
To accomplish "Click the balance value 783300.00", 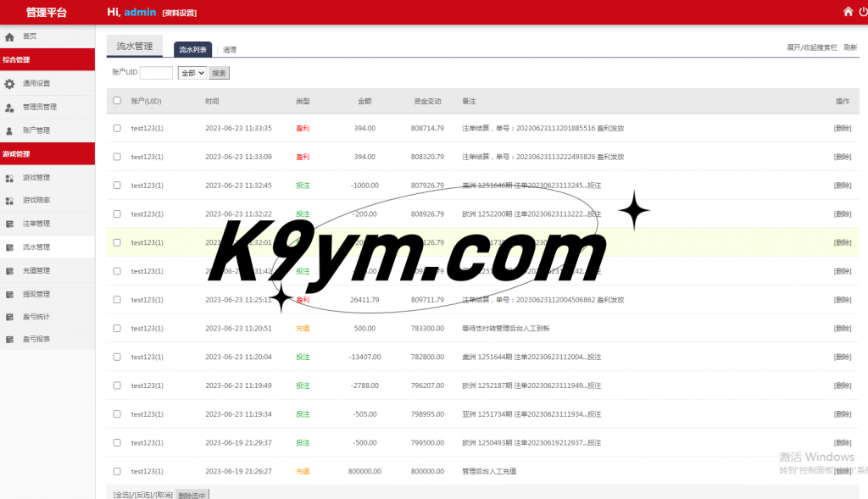I will coord(427,328).
